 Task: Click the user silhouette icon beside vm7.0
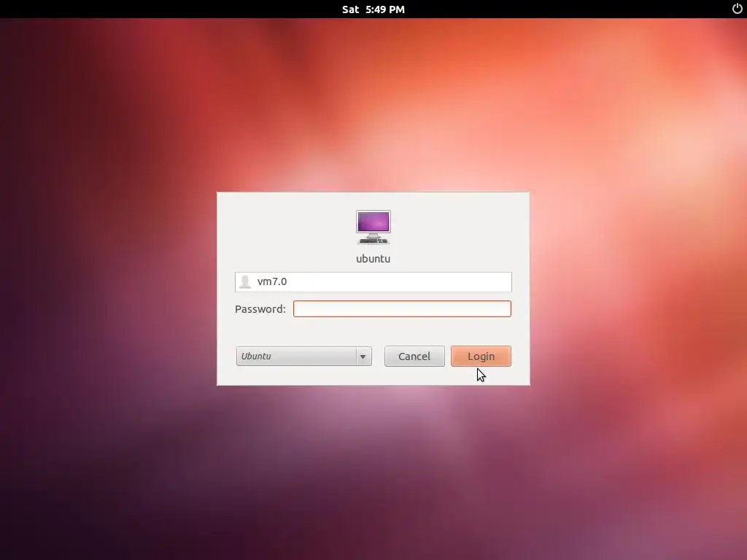245,281
